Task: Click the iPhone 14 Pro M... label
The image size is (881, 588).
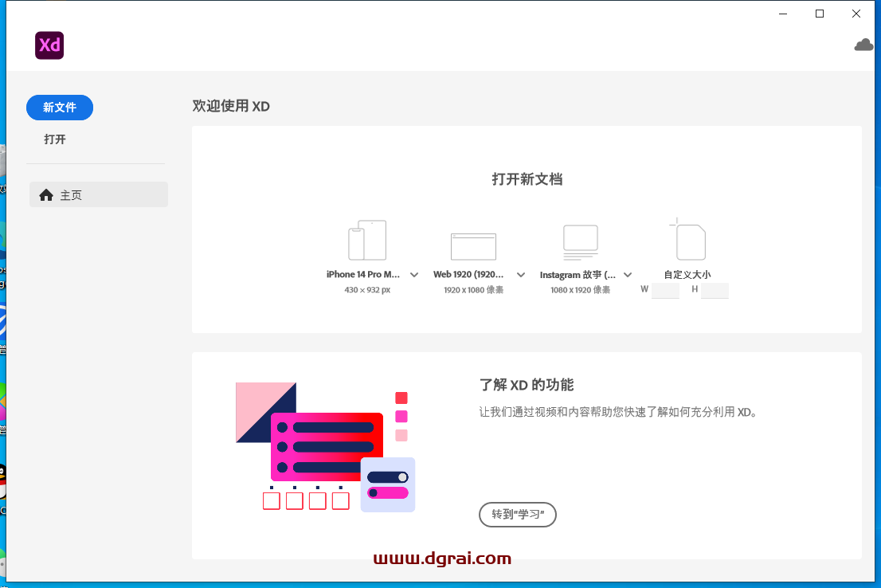Action: click(363, 274)
